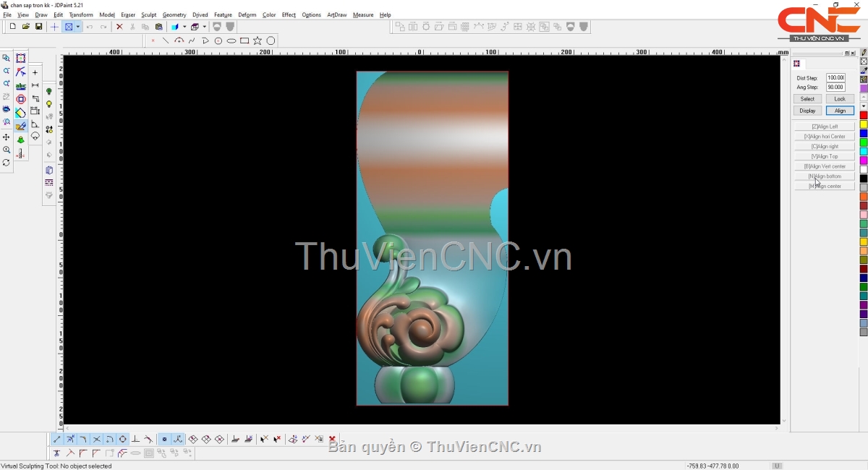Click the Dist Step input field
The image size is (868, 470).
coord(835,77)
